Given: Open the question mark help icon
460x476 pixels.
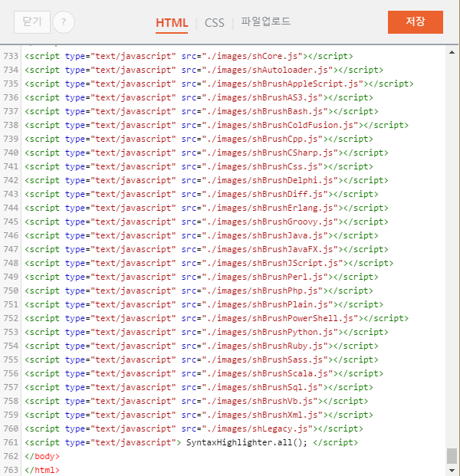Looking at the screenshot, I should (64, 22).
